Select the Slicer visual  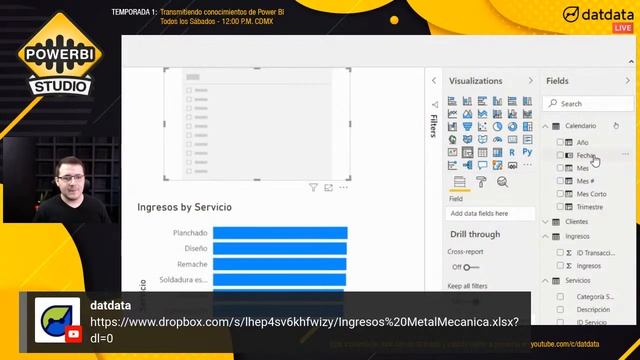click(x=467, y=152)
